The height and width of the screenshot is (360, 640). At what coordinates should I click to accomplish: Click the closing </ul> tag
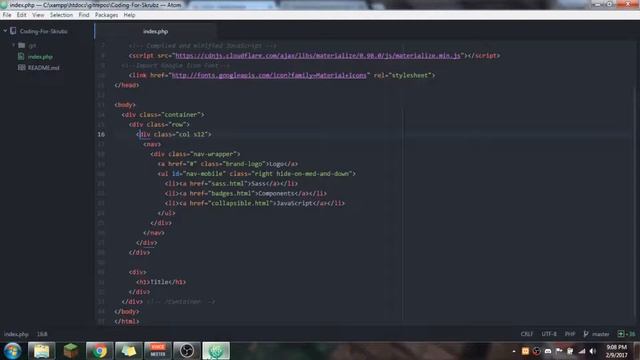click(x=166, y=213)
